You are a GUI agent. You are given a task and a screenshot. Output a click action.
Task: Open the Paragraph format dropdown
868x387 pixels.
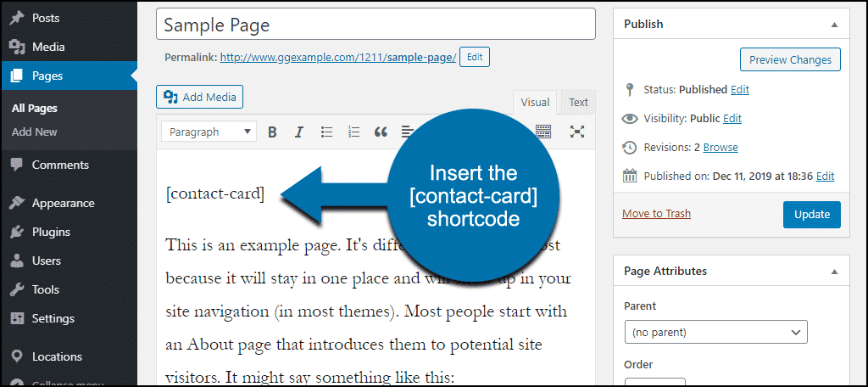(210, 132)
